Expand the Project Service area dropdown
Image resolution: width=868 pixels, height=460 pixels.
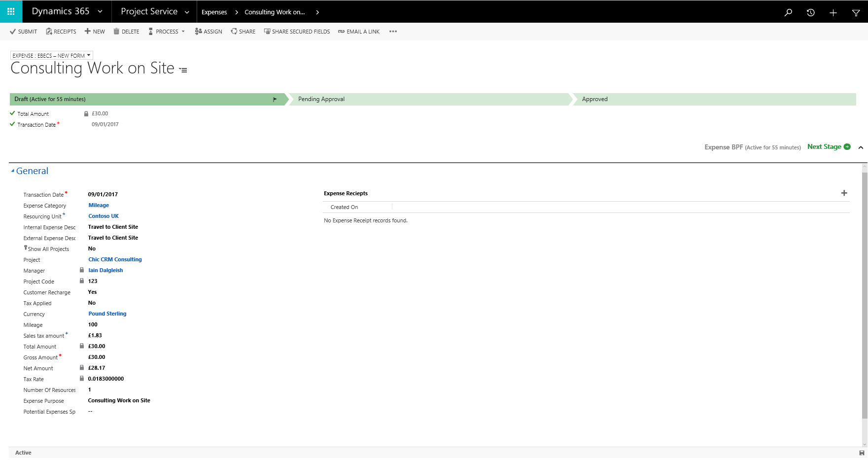pos(187,12)
